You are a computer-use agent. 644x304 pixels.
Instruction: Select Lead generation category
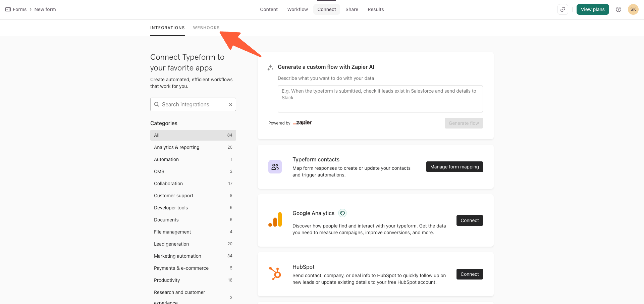[x=193, y=244]
